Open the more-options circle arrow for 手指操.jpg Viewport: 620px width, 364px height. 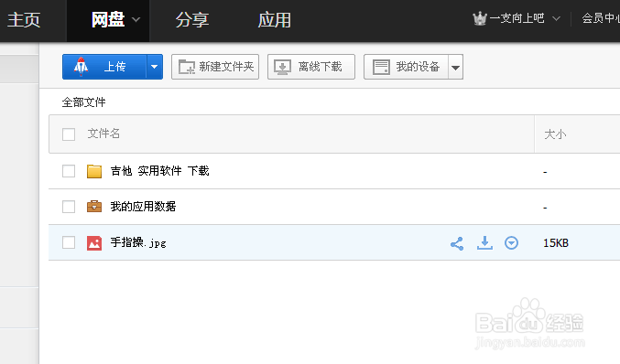tap(511, 242)
